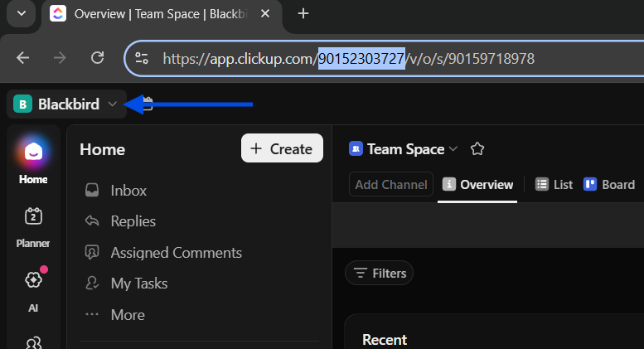The image size is (644, 349).
Task: Open the AI sidebar icon
Action: 33,280
